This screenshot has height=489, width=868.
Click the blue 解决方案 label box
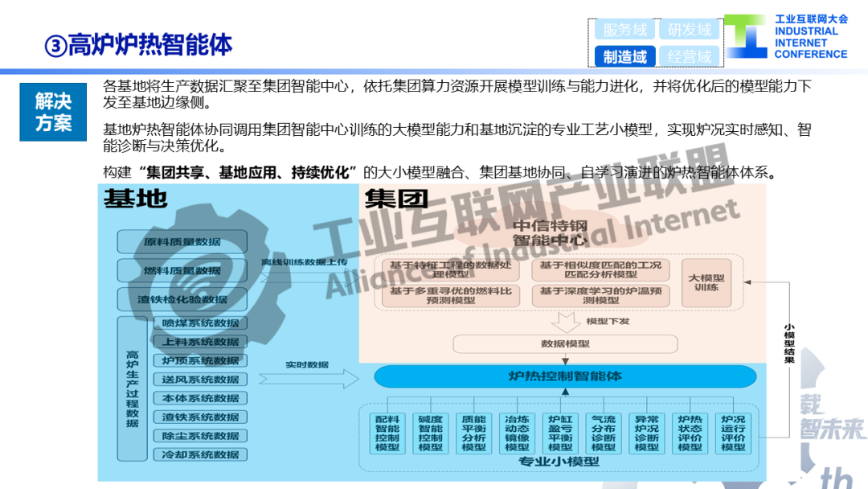pos(53,112)
